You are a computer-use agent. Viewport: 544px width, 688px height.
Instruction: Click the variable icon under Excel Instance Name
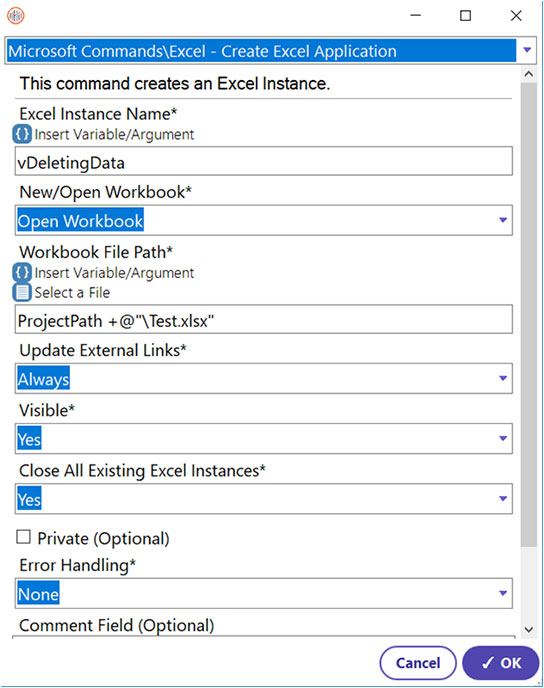(x=22, y=134)
